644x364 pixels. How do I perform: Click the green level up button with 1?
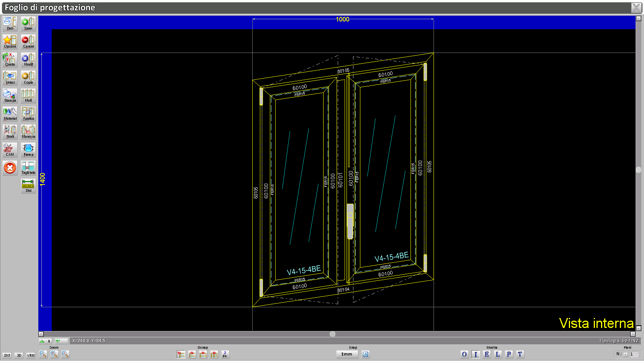(x=45, y=341)
